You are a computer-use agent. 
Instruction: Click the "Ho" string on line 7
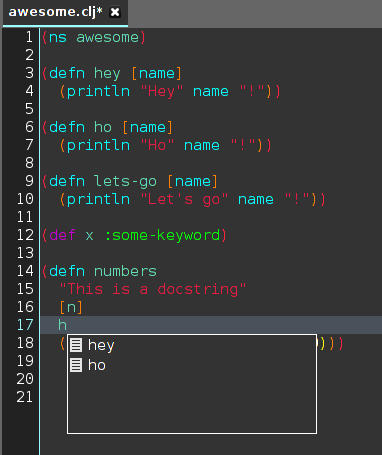point(157,145)
